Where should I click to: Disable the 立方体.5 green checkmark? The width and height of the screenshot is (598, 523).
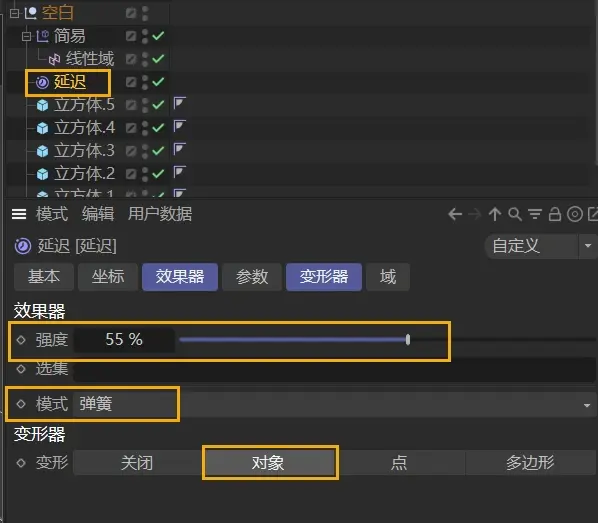coord(158,105)
